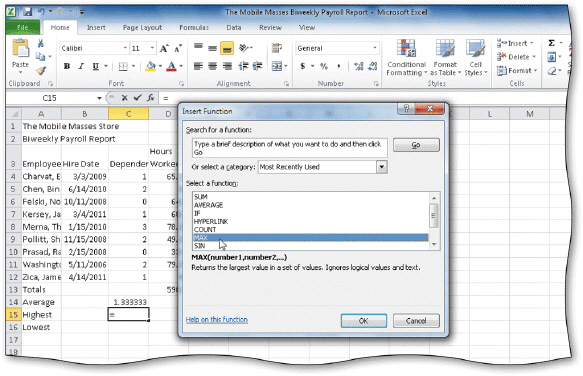The height and width of the screenshot is (376, 583).
Task: Click the Paste icon
Action: click(x=20, y=49)
